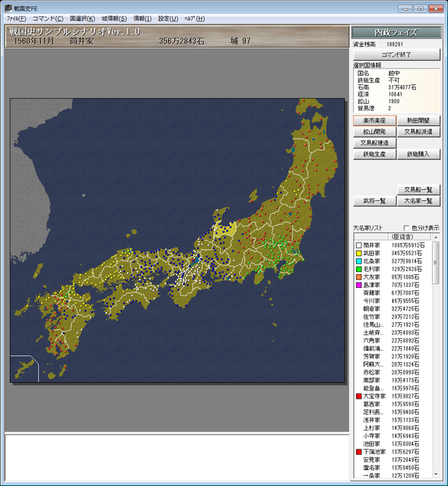Screen dimensions: 448x486
Task: Open the 国選択(K) menu
Action: [83, 19]
